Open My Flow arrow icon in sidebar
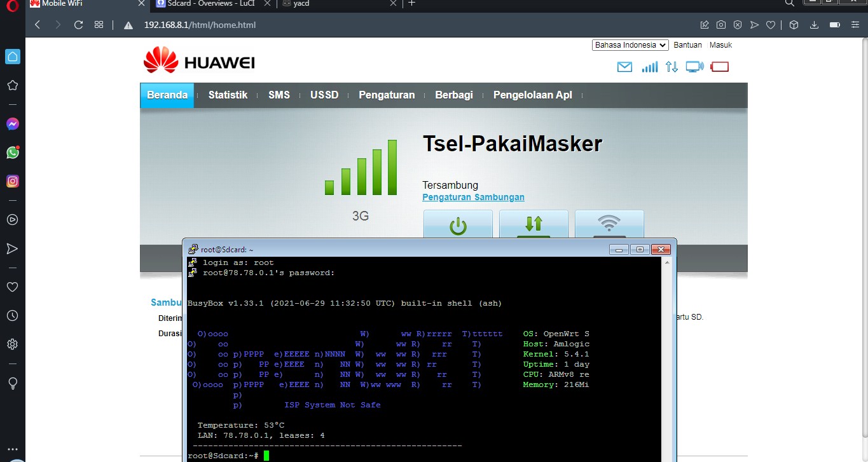This screenshot has width=868, height=462. (x=12, y=248)
